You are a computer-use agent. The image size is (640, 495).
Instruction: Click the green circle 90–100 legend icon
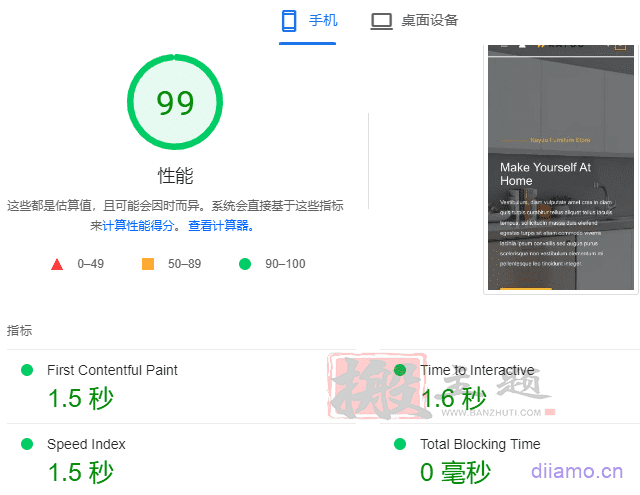(x=245, y=264)
